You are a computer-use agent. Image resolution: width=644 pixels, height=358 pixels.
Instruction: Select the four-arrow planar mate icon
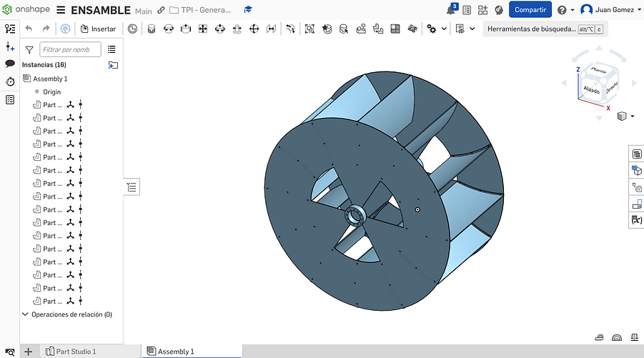202,29
